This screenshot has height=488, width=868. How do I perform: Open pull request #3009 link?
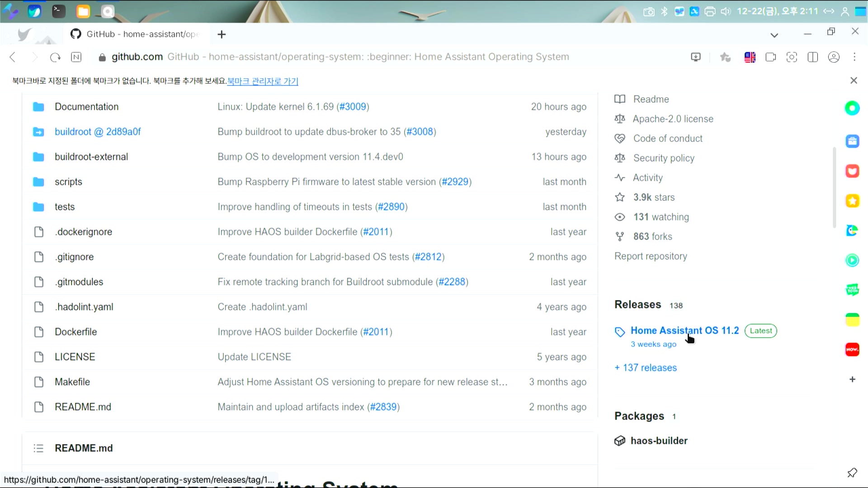coord(353,107)
